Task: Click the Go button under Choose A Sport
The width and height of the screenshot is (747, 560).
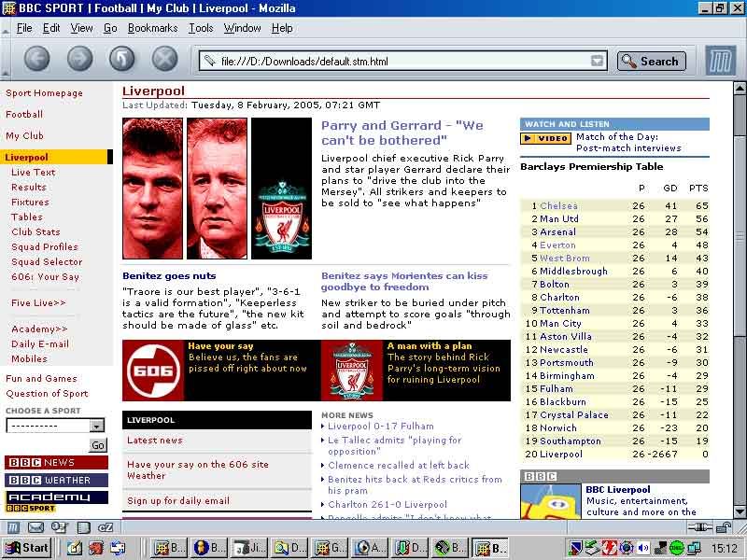Action: 98,445
